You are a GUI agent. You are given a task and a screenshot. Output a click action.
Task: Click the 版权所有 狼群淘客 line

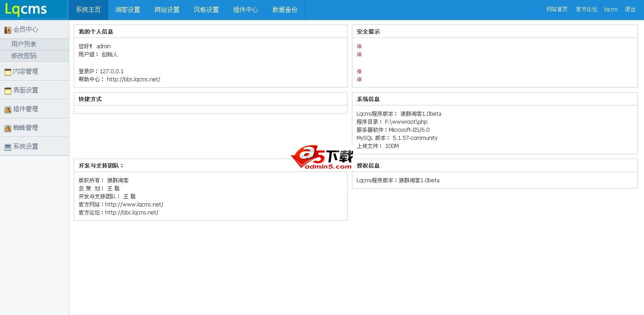(x=104, y=181)
